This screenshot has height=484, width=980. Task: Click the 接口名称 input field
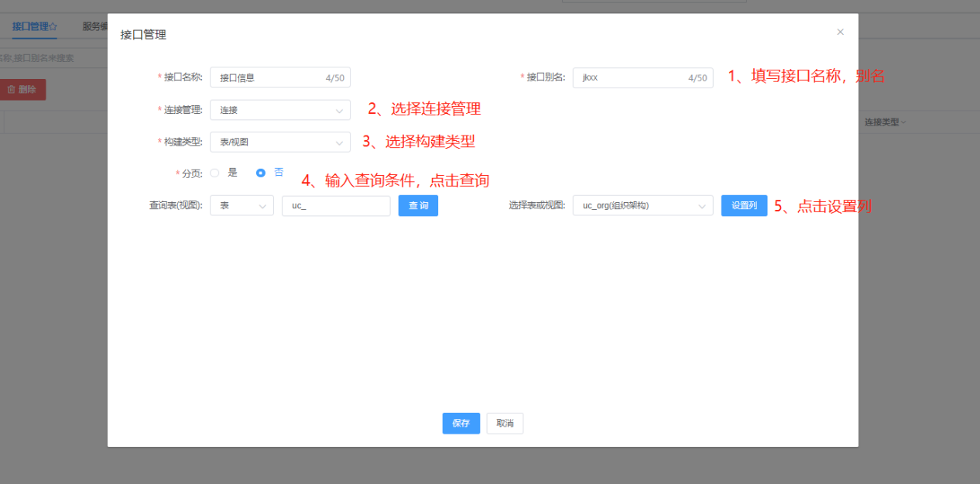click(x=280, y=77)
